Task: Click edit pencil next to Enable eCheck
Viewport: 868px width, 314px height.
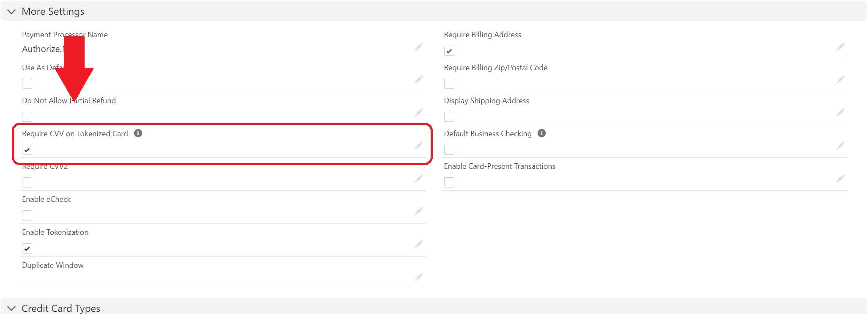Action: tap(419, 211)
